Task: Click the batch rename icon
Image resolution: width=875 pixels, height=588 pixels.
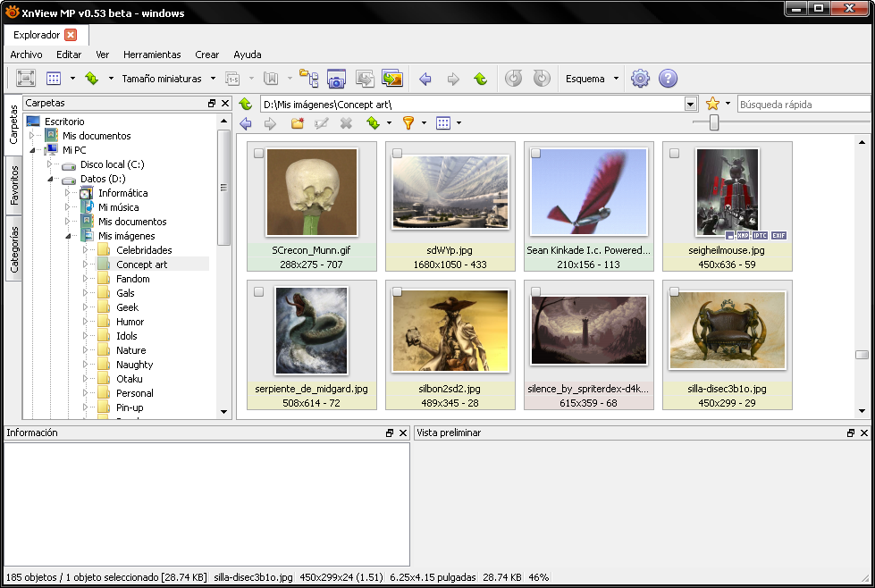Action: point(232,79)
